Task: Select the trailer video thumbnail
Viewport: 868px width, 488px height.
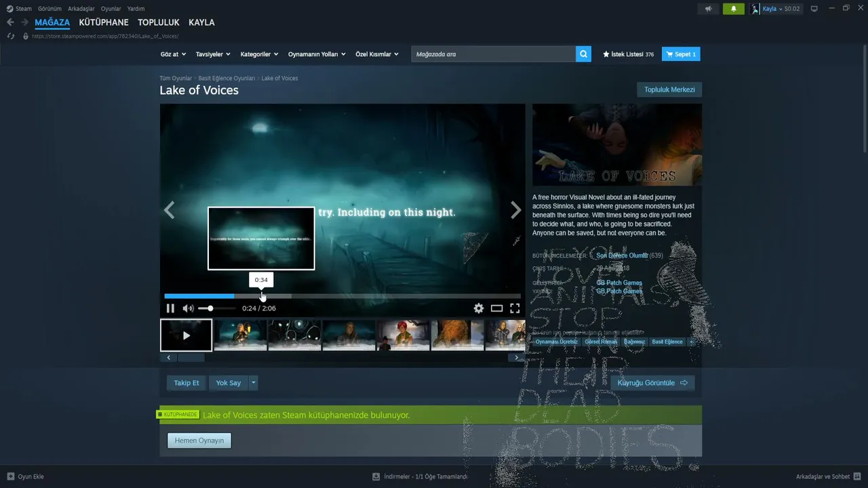Action: [x=186, y=335]
